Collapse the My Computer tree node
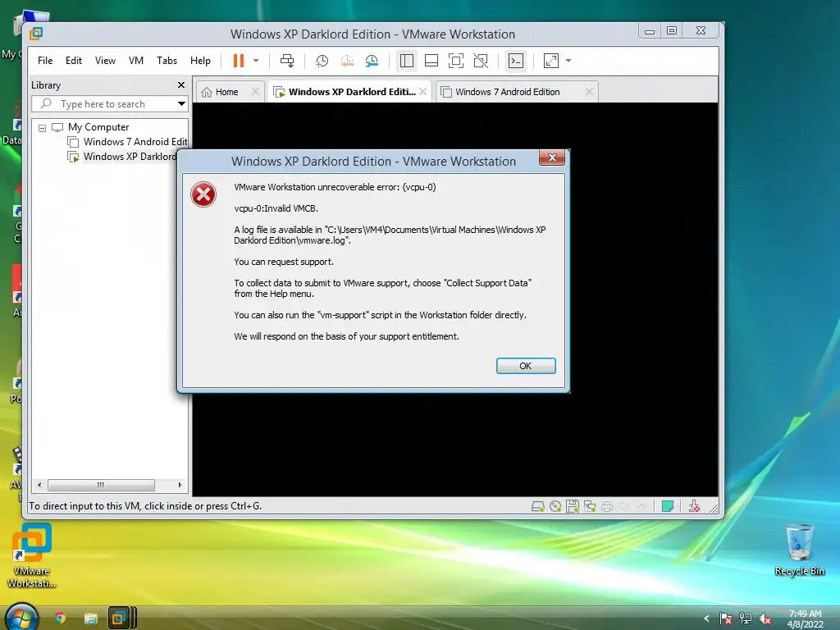Screen dimensions: 840x630 [43, 128]
